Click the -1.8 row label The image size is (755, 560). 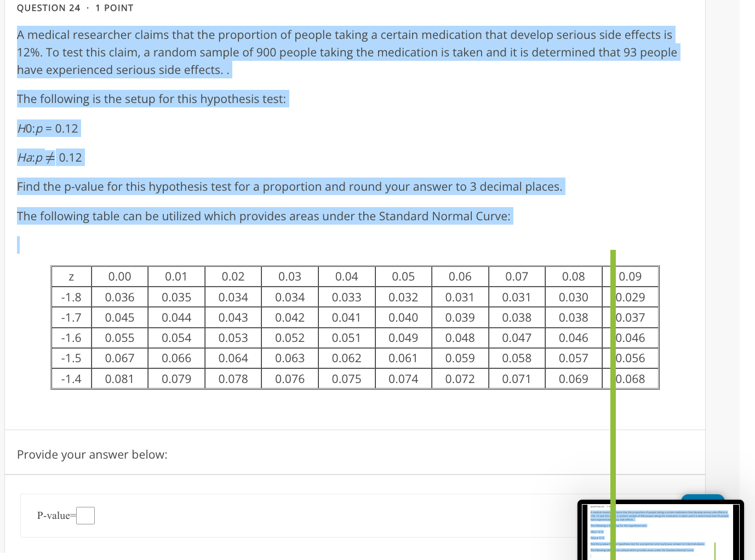pyautogui.click(x=71, y=297)
